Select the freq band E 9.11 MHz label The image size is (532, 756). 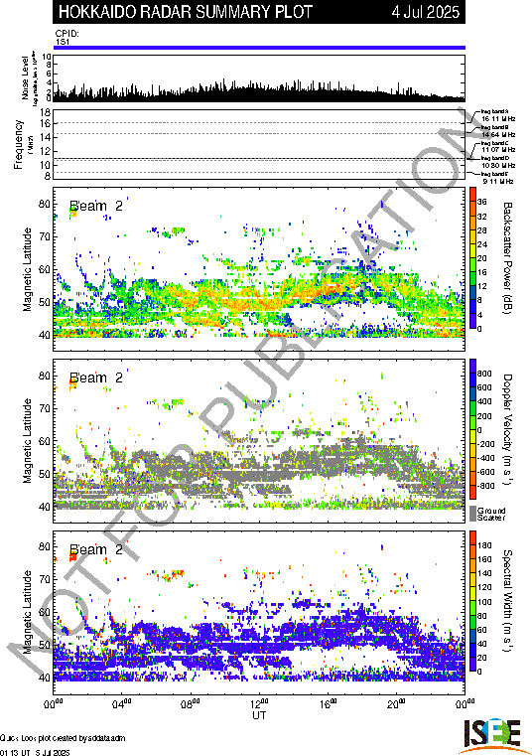click(497, 178)
